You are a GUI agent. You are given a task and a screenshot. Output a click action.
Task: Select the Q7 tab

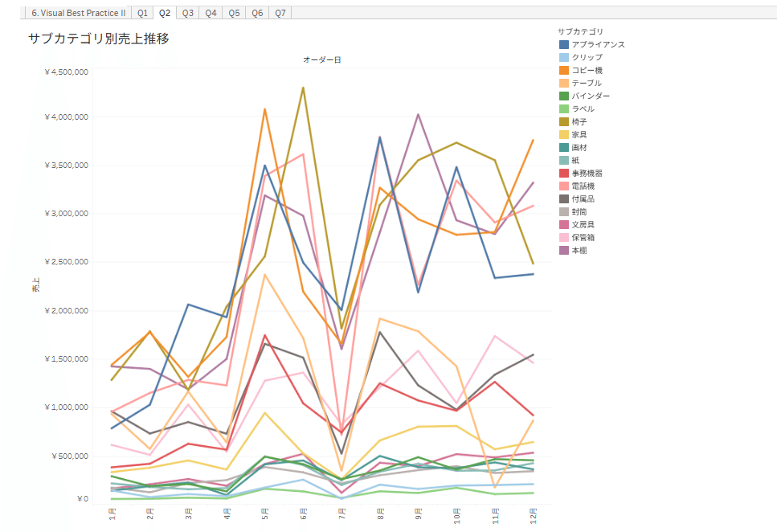coord(280,13)
